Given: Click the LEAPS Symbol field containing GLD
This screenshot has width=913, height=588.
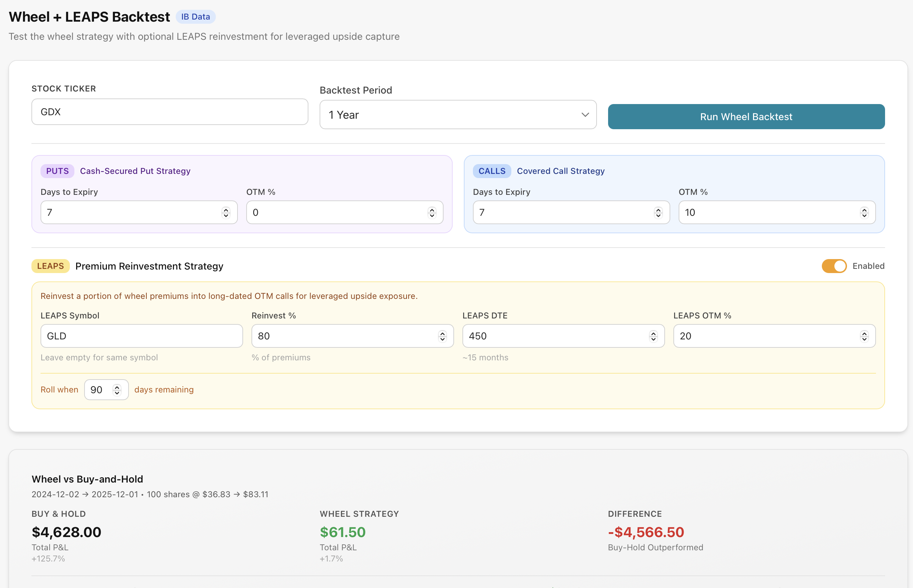Looking at the screenshot, I should pyautogui.click(x=141, y=336).
